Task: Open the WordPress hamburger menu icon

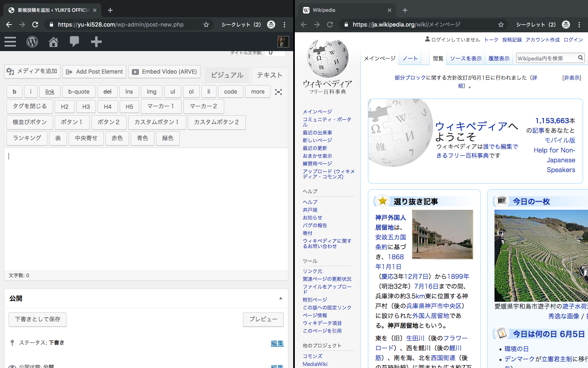Action: [10, 42]
